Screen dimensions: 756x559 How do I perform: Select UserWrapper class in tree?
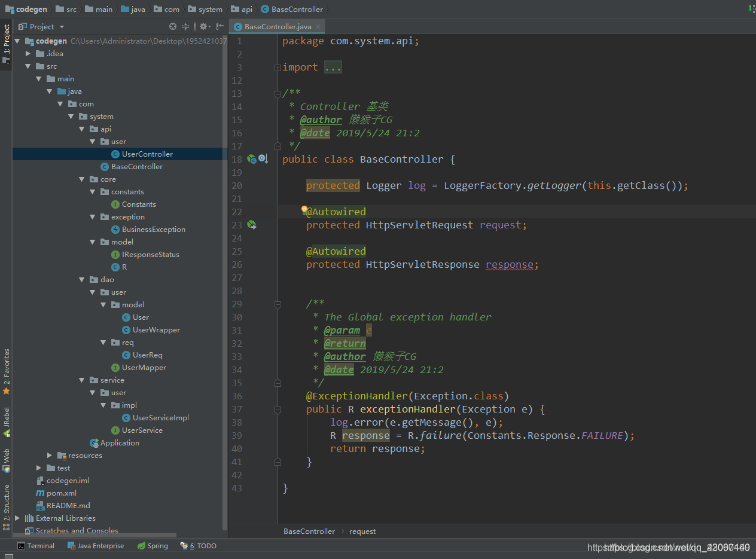click(x=156, y=330)
